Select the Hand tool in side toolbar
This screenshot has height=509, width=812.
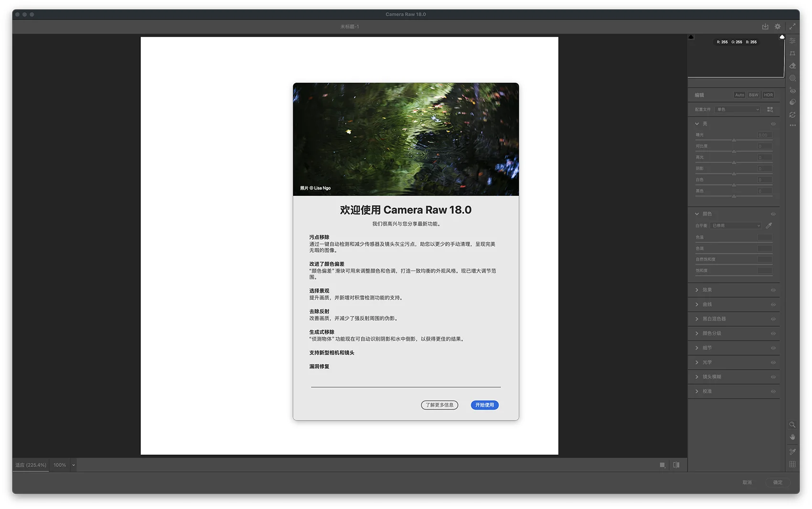792,437
